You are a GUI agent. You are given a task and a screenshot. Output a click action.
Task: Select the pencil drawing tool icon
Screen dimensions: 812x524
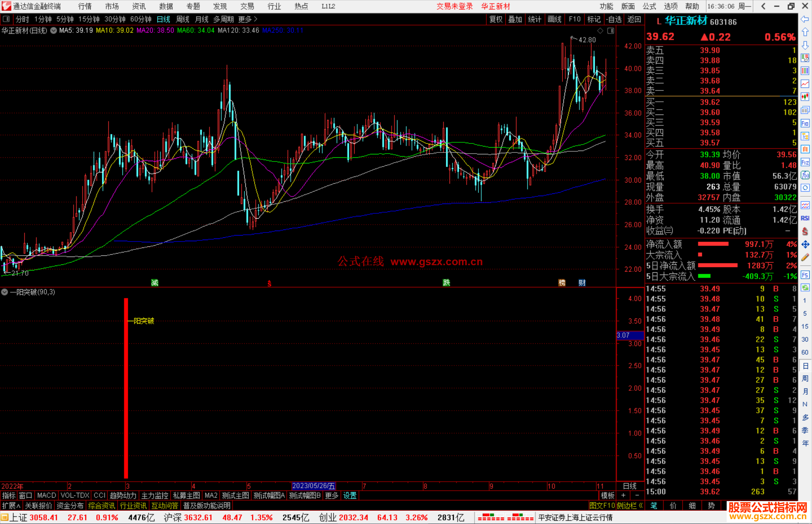click(805, 258)
